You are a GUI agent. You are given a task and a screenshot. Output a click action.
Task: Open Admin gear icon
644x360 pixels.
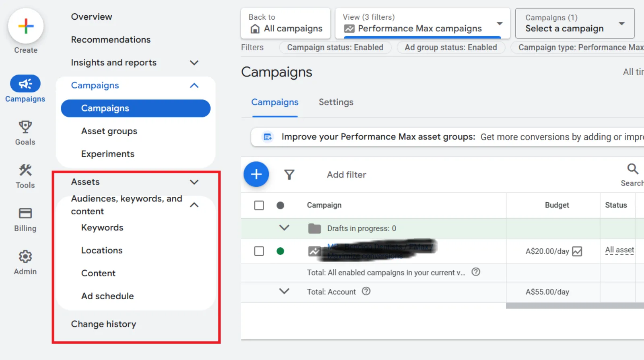[25, 257]
